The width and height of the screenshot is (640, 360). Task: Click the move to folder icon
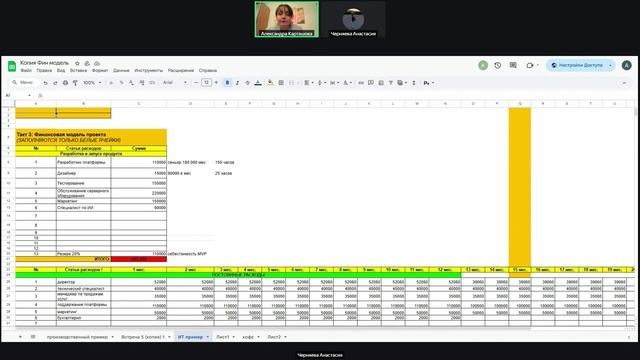point(87,63)
